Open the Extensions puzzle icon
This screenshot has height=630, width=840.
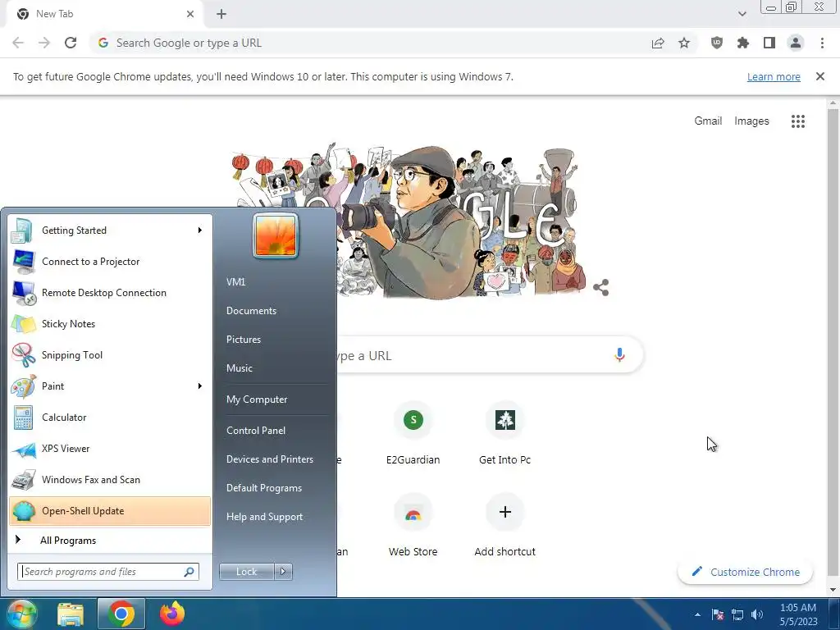pos(743,43)
